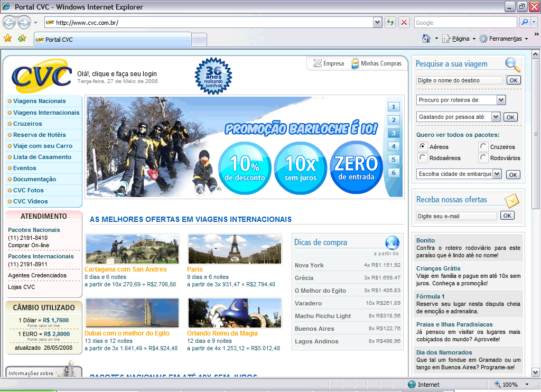Switch to the Portal CVC tab
Viewport: 541px width, 392px height.
coord(113,40)
